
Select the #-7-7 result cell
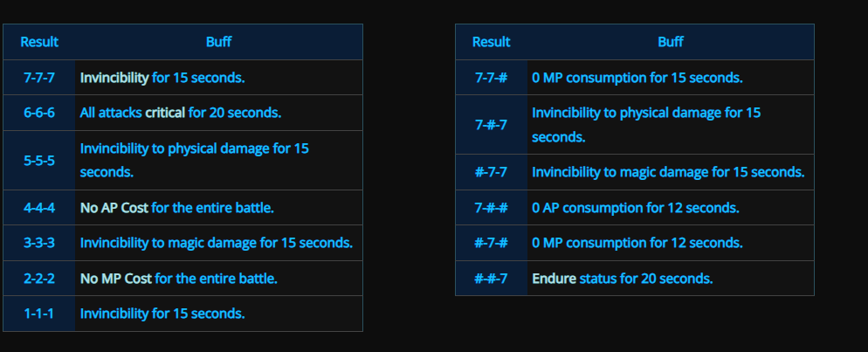point(491,172)
